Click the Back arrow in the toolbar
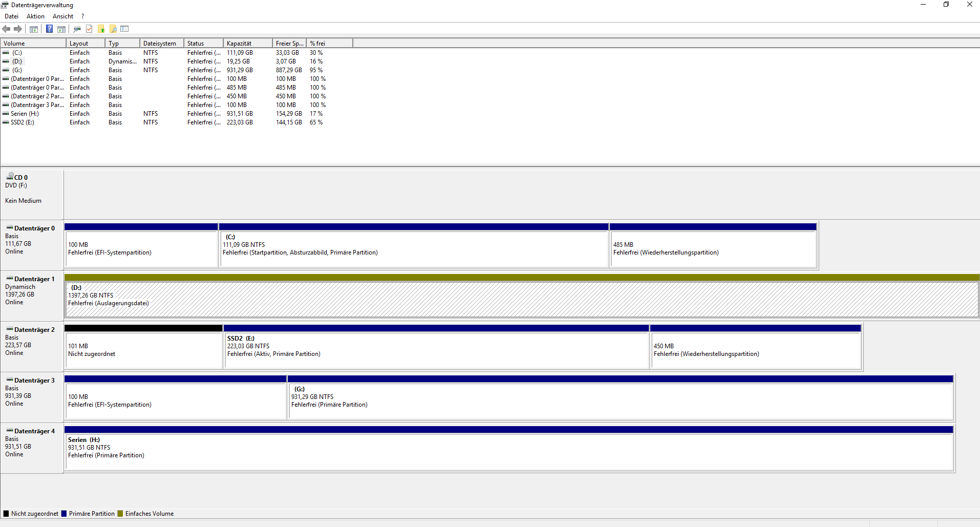 [x=6, y=29]
